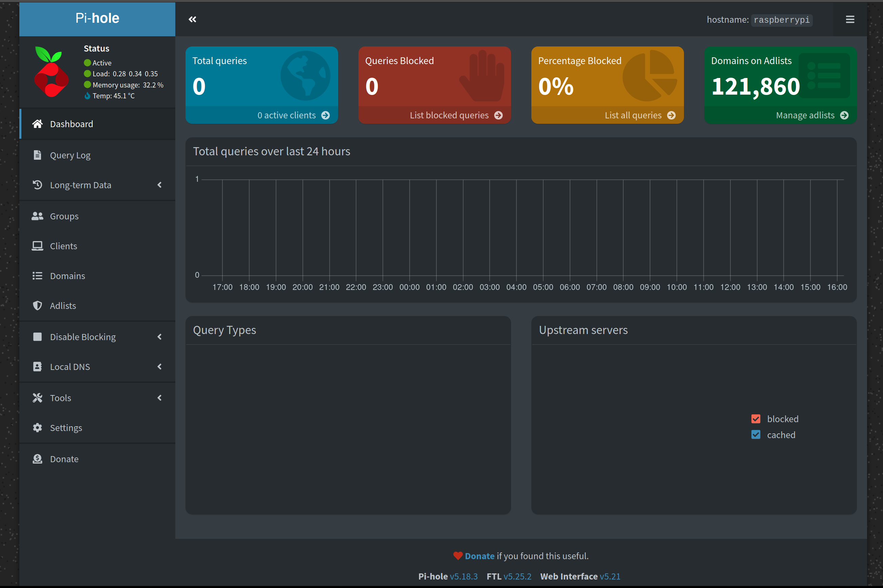
Task: Expand the Disable Blocking submenu chevron
Action: click(x=160, y=337)
